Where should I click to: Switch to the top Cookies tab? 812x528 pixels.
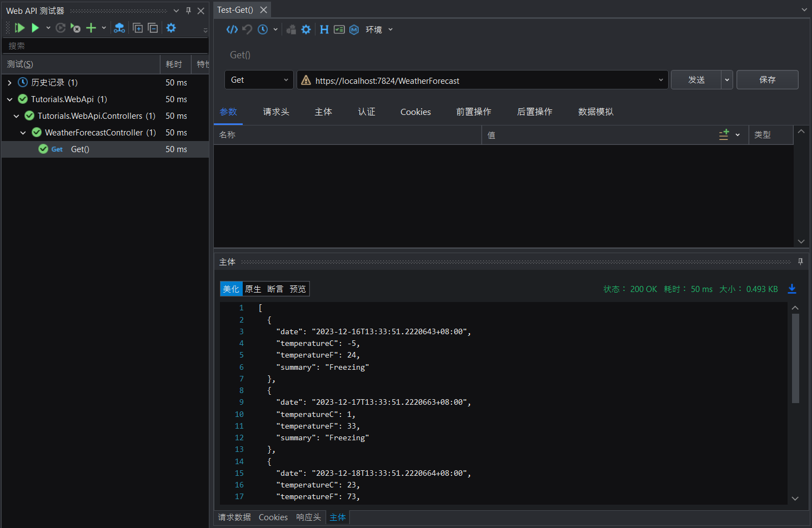coord(415,112)
